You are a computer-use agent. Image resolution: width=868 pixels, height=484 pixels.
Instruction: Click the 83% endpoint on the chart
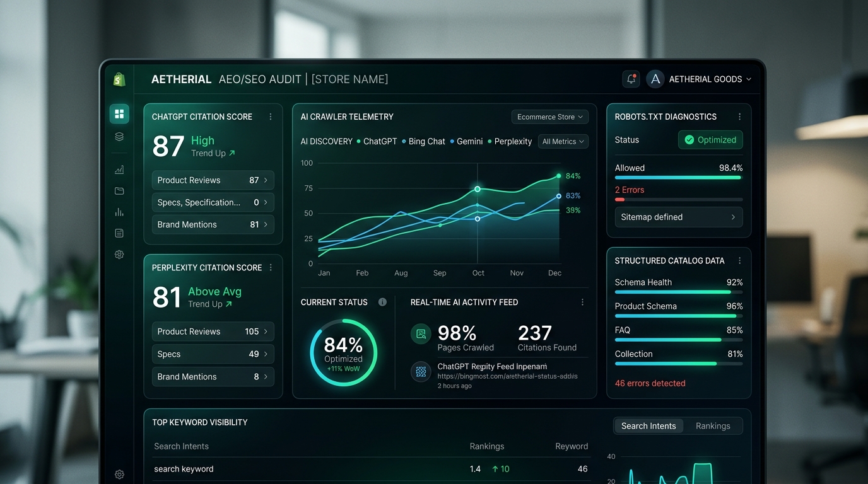click(559, 196)
